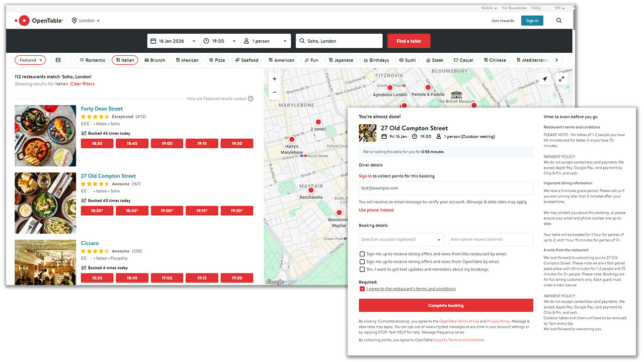644x362 pixels.
Task: Select the Seafood category chip
Action: pyautogui.click(x=247, y=60)
